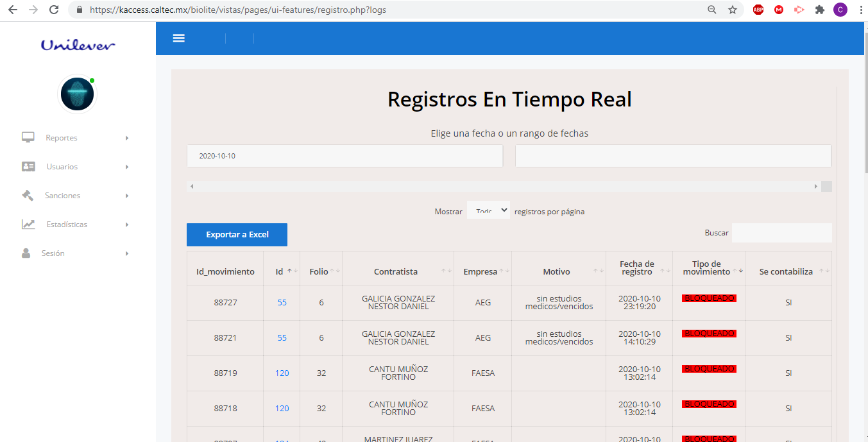Click the browser forward arrow
Screen dimensions: 868x442
tap(33, 10)
